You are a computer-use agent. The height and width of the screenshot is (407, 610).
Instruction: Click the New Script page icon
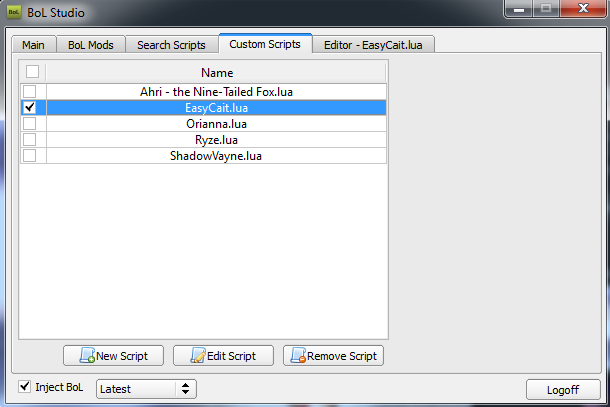click(87, 355)
